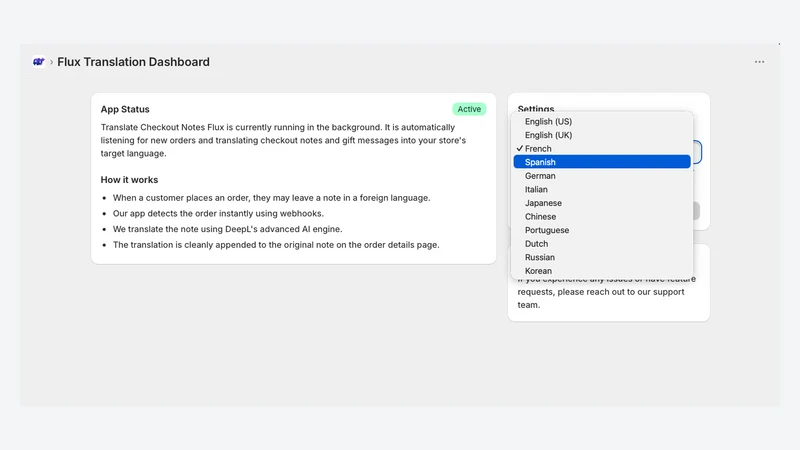Viewport: 800px width, 450px height.
Task: Click the Flux Translation Dashboard title
Action: (x=133, y=62)
